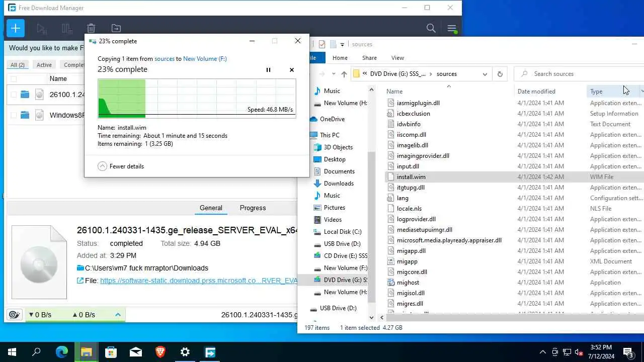Open taskbar search
This screenshot has width=644, height=362.
(36, 352)
